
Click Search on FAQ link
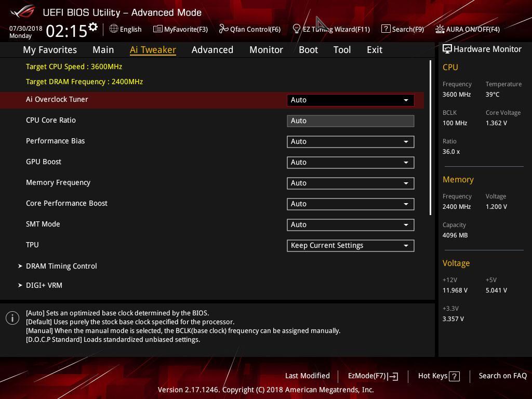(x=503, y=376)
